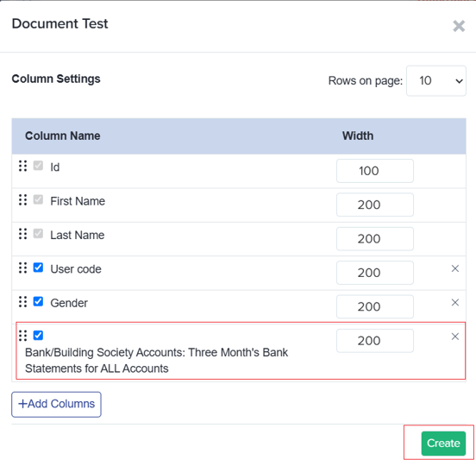Click the green Create button
This screenshot has height=466, width=476.
tap(443, 444)
